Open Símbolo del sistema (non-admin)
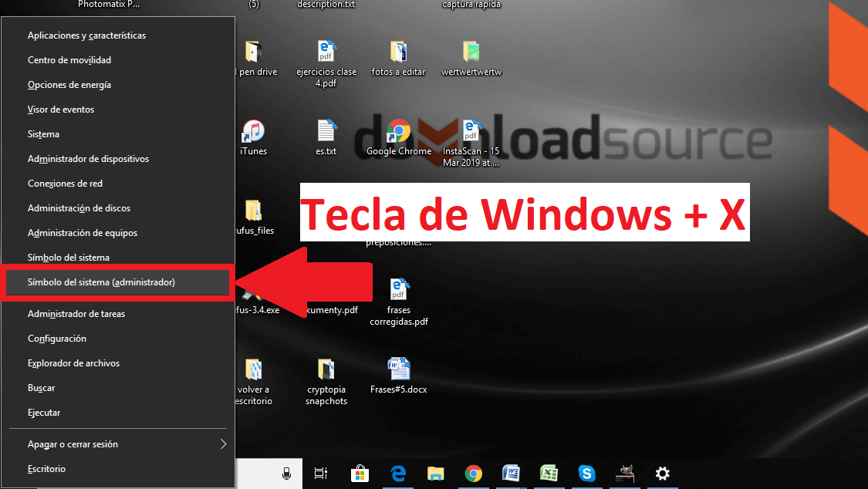 click(118, 257)
